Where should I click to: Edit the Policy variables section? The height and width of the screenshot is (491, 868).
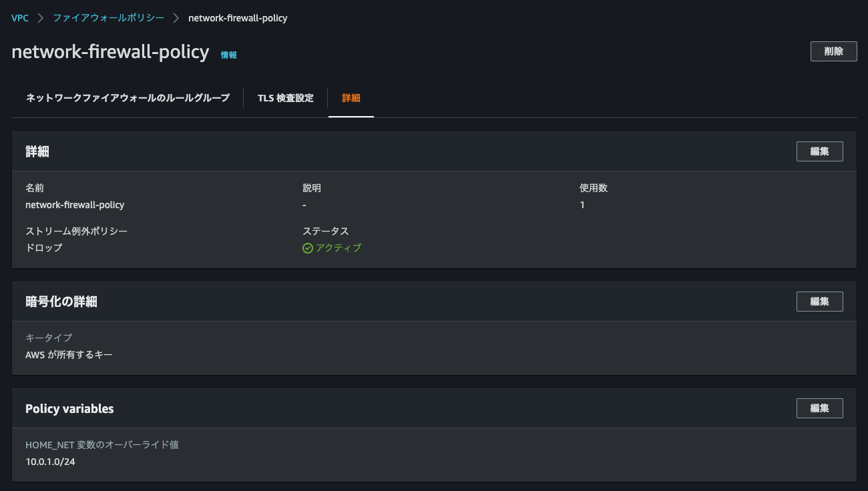[819, 408]
